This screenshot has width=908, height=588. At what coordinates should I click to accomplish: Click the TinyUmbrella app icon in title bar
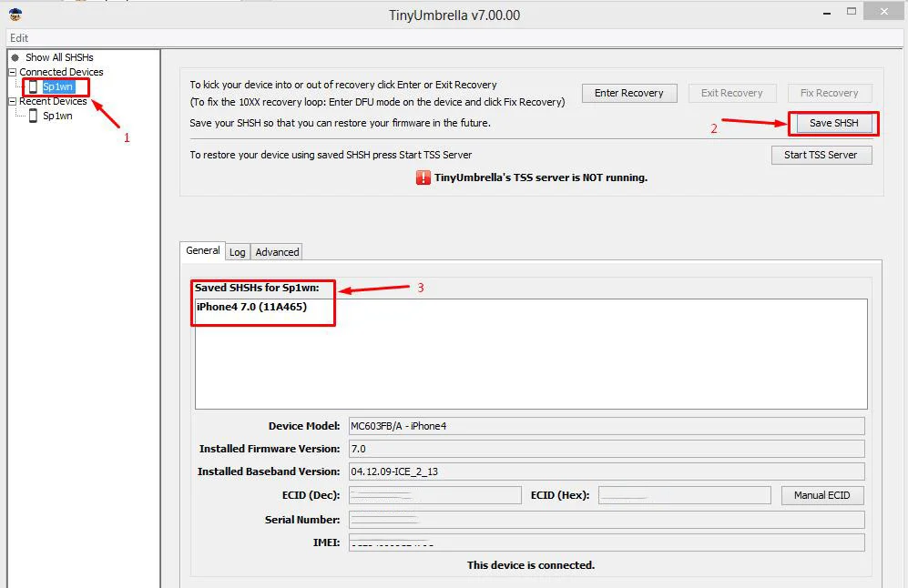[x=15, y=15]
